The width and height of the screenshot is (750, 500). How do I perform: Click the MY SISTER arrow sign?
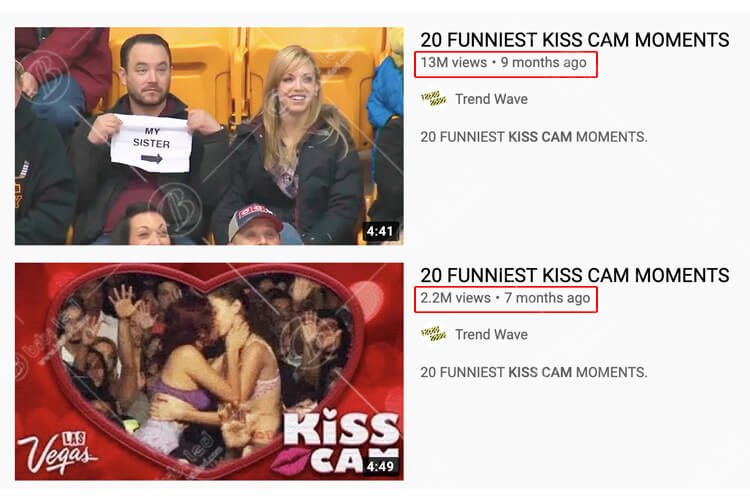tap(151, 144)
